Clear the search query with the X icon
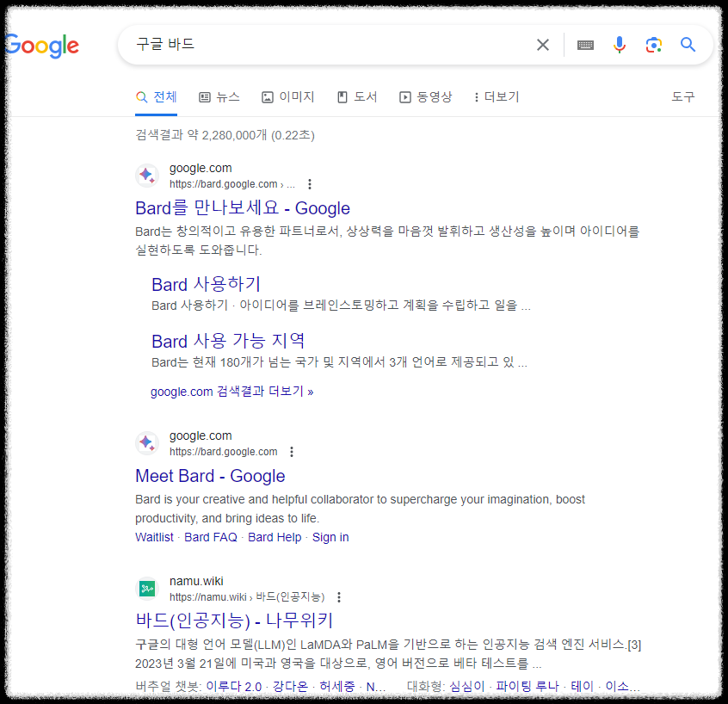Viewport: 728px width, 704px height. 542,45
